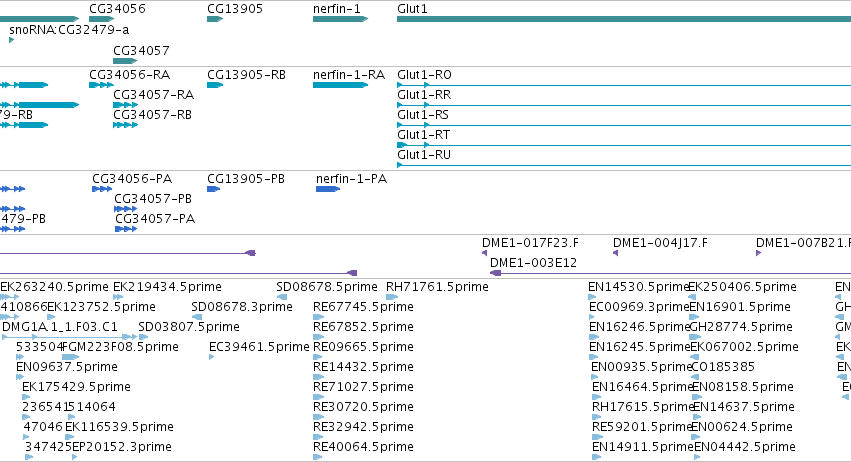Viewport: 851px width, 462px height.
Task: Click the long teal Glut1 gene bar
Action: pyautogui.click(x=624, y=19)
